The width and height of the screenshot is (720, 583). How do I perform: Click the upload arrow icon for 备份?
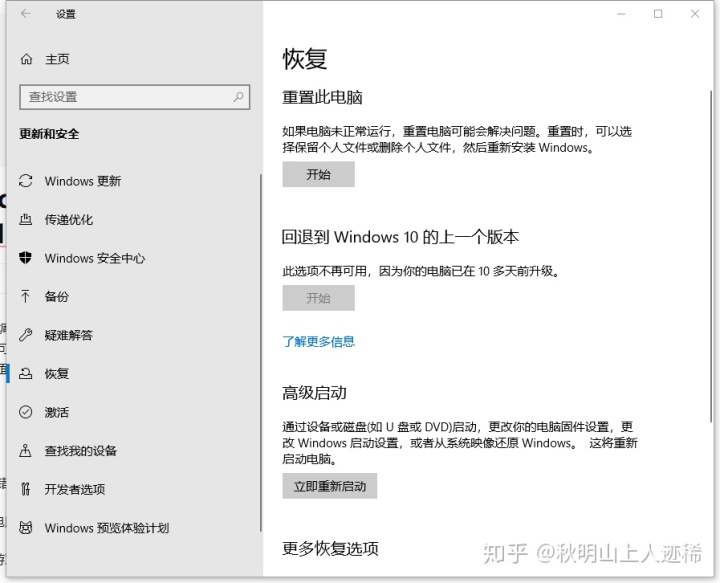pos(26,297)
